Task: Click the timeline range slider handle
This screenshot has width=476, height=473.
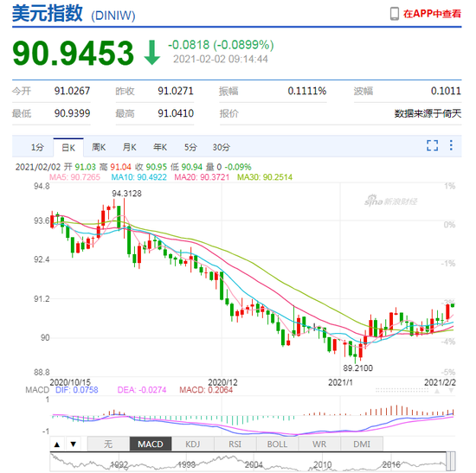Action: 451,461
